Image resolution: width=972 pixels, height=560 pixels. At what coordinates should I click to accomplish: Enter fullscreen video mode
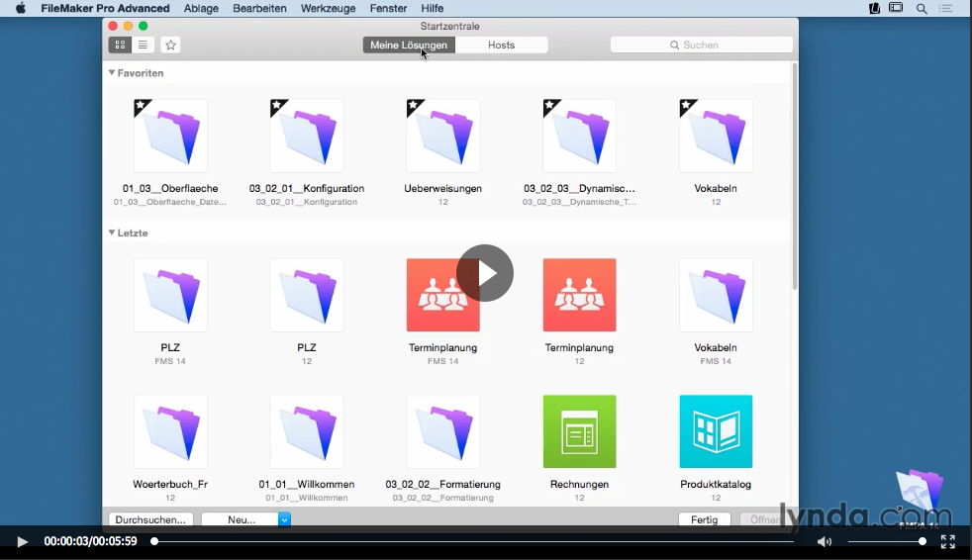pos(948,542)
